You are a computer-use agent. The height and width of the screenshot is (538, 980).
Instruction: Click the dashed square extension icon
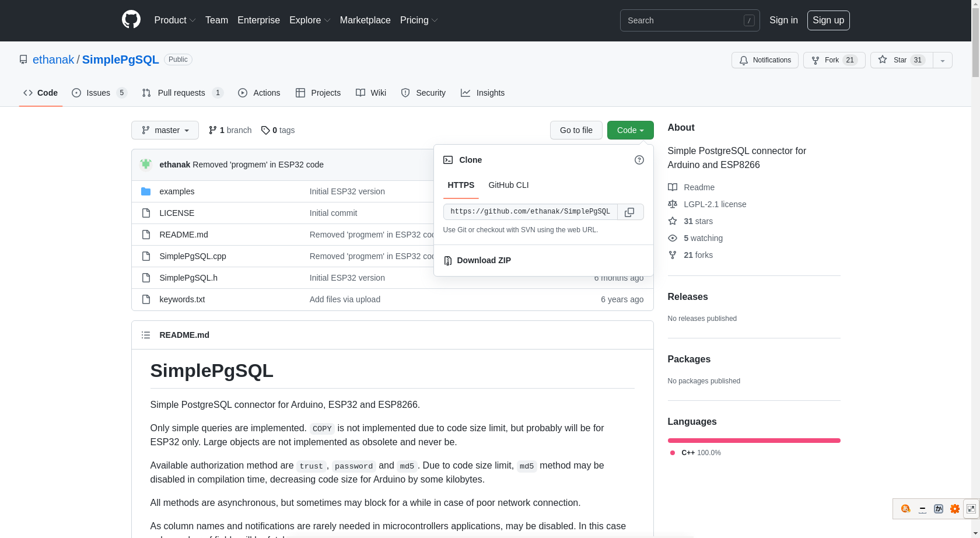click(x=971, y=509)
